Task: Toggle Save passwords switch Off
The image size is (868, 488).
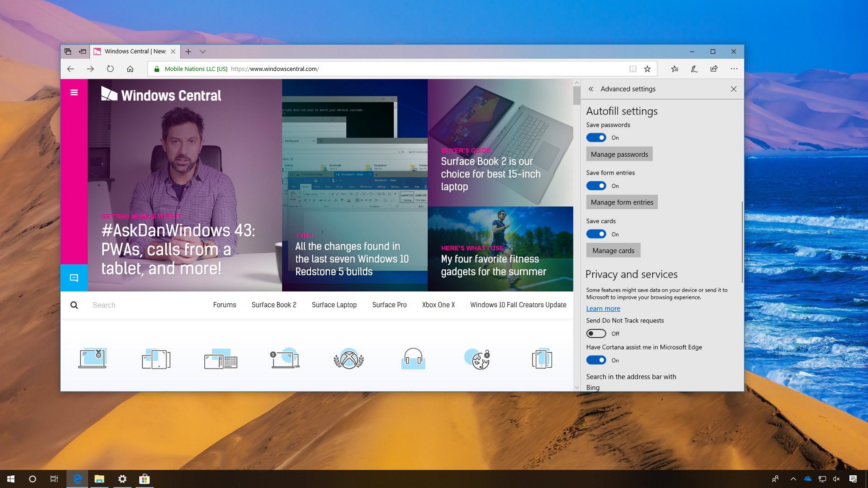Action: click(595, 137)
